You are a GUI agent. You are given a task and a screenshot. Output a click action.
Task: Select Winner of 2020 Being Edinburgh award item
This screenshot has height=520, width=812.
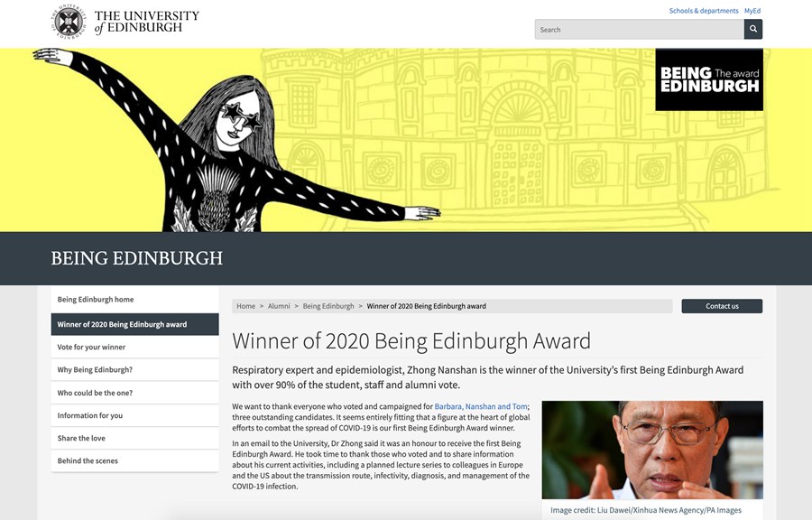134,324
